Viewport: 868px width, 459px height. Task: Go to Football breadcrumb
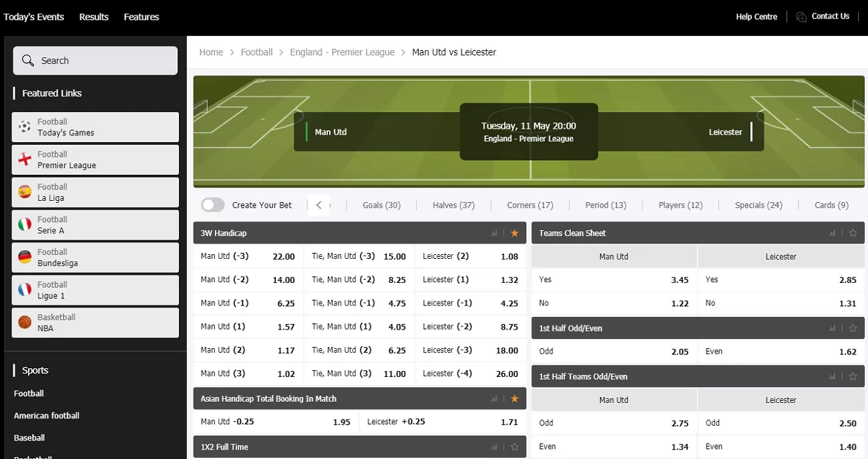[256, 52]
